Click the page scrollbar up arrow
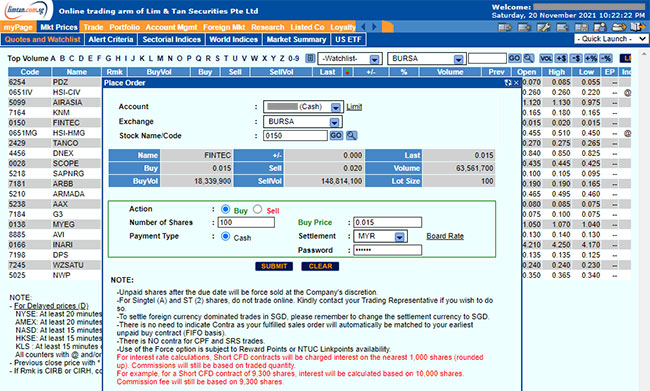Image resolution: width=650 pixels, height=391 pixels. point(644,54)
